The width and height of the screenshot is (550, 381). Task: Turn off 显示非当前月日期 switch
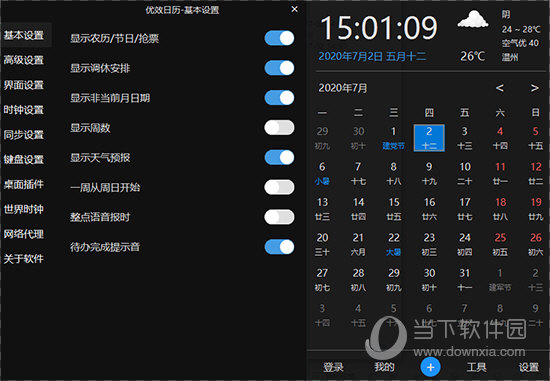coord(279,98)
